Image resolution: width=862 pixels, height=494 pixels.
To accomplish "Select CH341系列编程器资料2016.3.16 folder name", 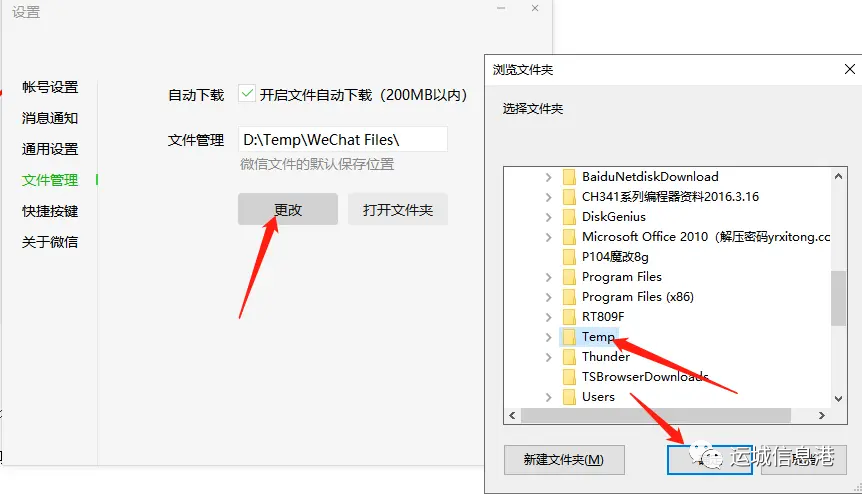I will (x=671, y=197).
